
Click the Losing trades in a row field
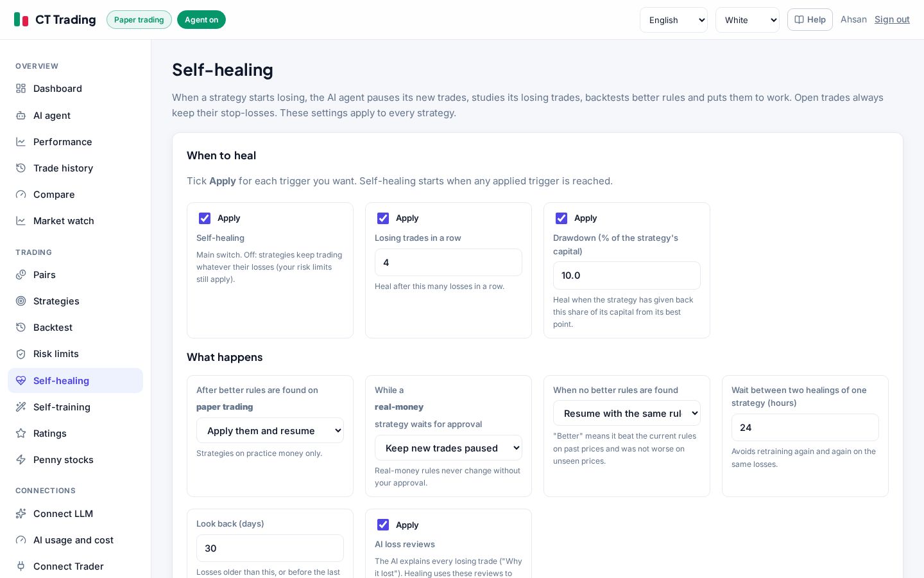449,262
